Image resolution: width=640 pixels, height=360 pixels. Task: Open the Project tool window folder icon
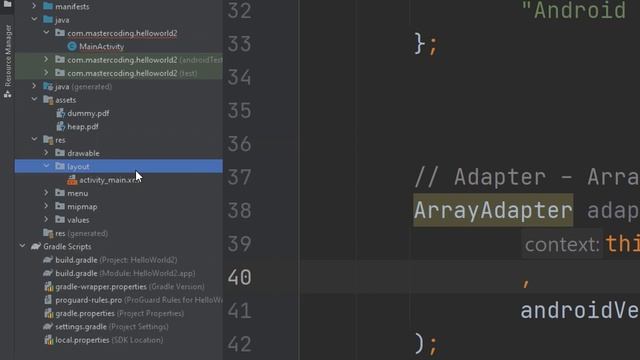click(x=8, y=4)
